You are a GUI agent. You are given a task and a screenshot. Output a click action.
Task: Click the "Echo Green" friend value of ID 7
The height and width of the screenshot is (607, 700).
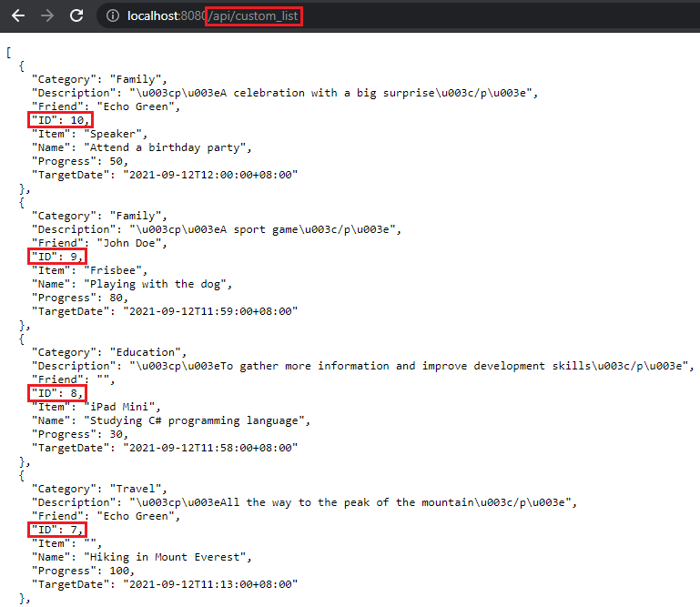point(138,516)
